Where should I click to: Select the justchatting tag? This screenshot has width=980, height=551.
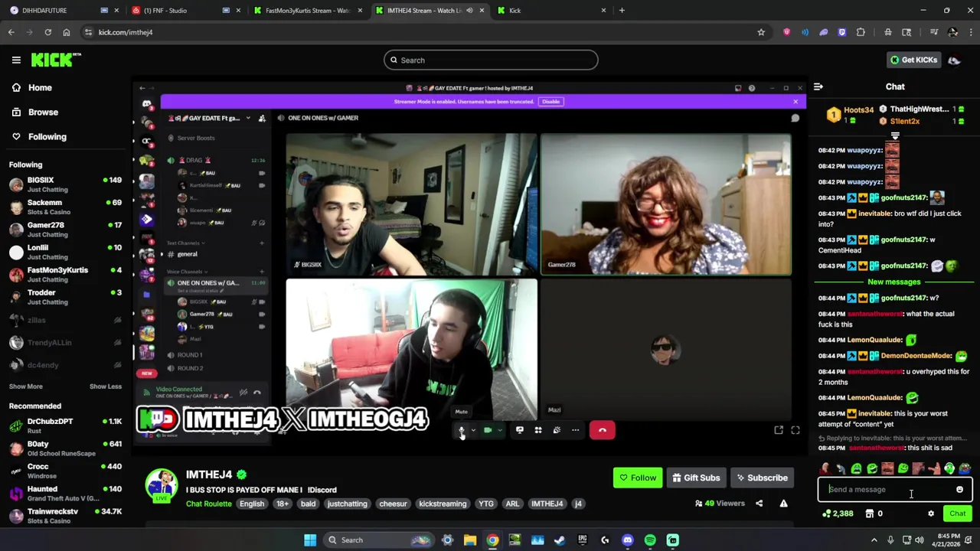click(347, 504)
